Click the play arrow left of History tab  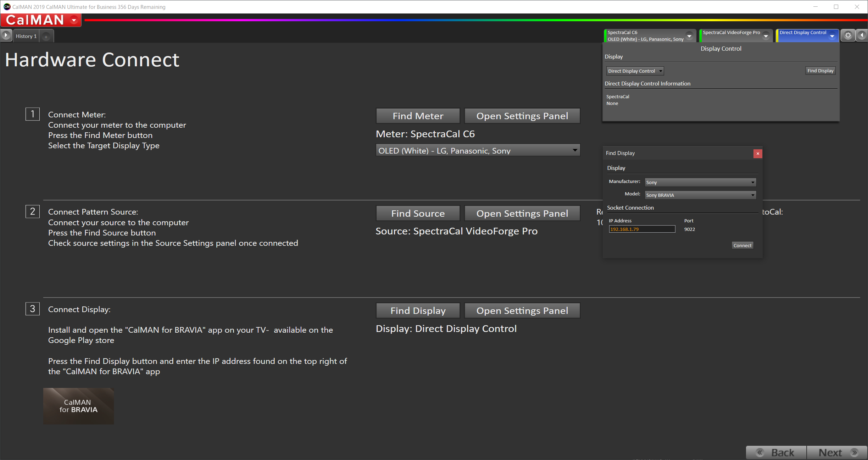coord(6,36)
